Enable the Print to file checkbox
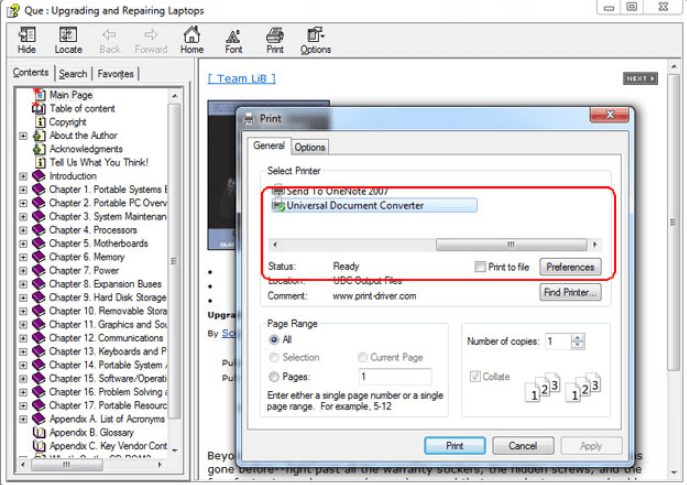The image size is (687, 485). [x=480, y=266]
